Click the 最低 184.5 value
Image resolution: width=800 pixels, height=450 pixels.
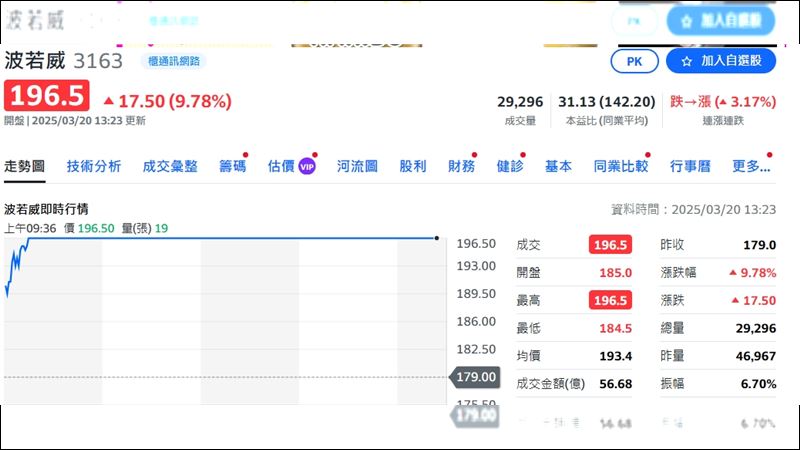615,329
